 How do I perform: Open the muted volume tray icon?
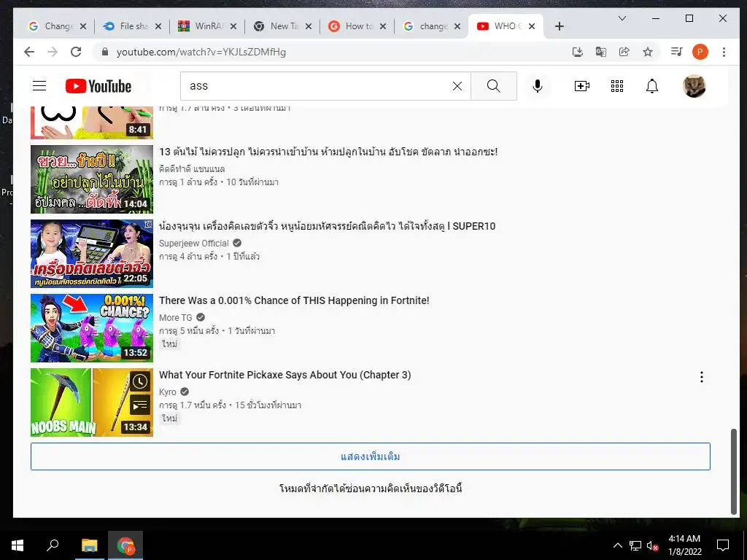click(x=653, y=545)
